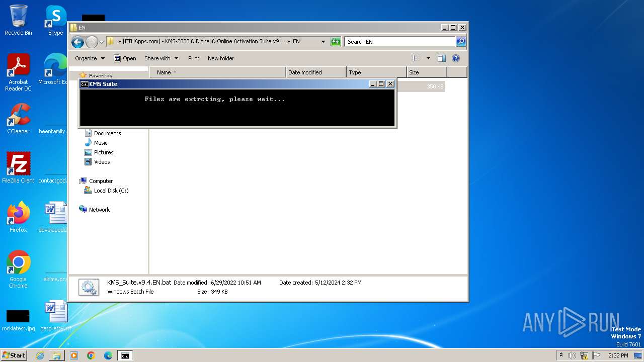Click the Open toolbar button
The height and width of the screenshot is (362, 644).
tap(125, 58)
